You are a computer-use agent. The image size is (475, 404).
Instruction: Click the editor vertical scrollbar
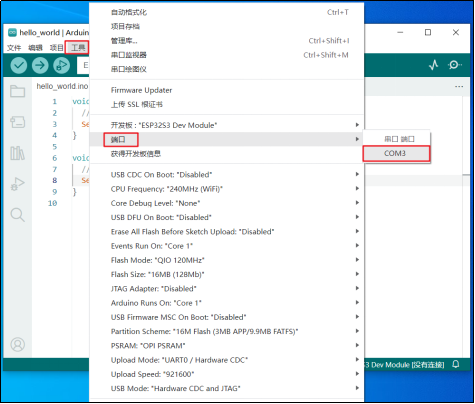click(466, 227)
